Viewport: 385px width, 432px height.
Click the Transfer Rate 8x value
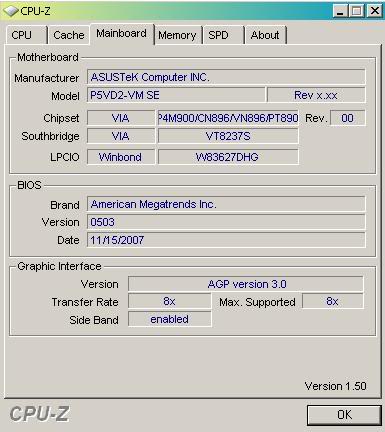pos(170,301)
